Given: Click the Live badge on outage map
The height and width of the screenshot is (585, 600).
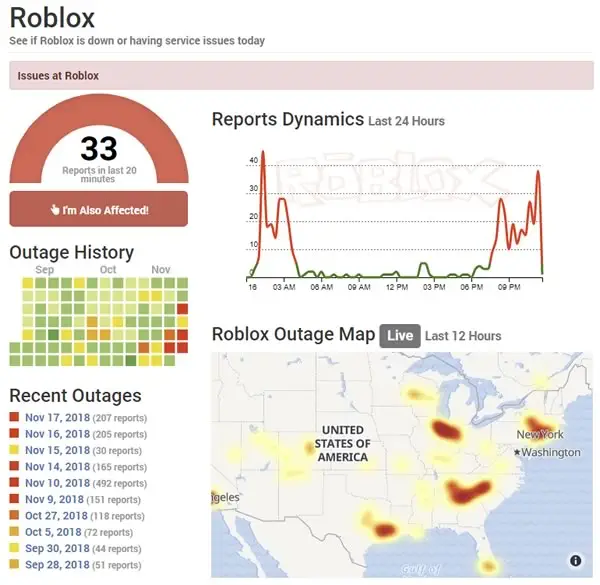Looking at the screenshot, I should [x=400, y=336].
